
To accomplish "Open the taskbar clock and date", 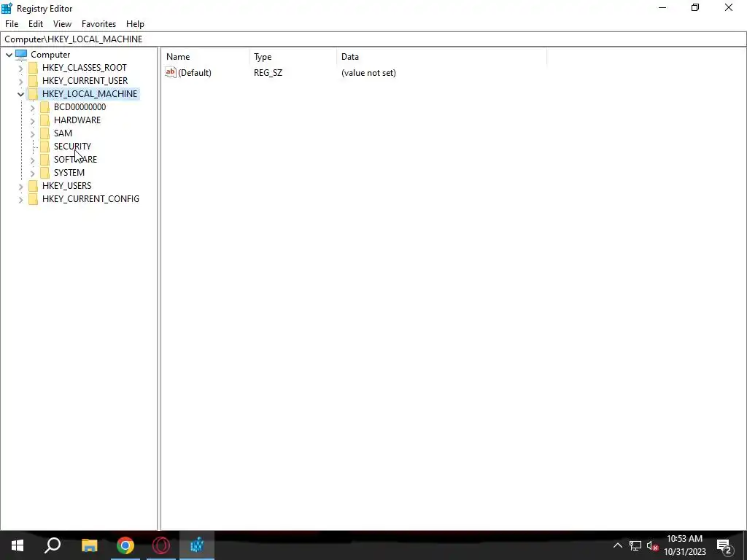I will (684, 545).
